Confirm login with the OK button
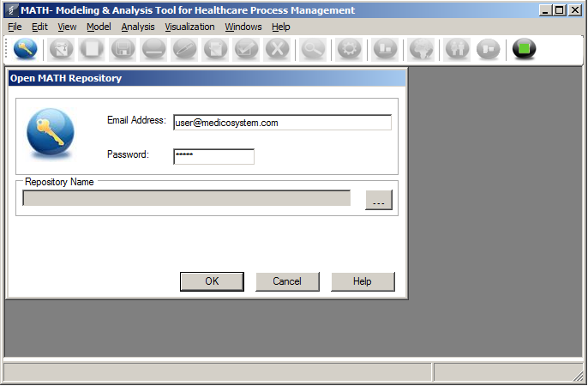588x386 pixels. pos(212,281)
